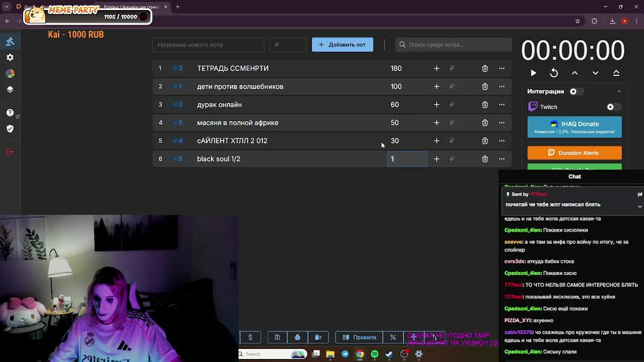Open more options for black soul 1/2
This screenshot has width=644, height=362.
[x=502, y=159]
